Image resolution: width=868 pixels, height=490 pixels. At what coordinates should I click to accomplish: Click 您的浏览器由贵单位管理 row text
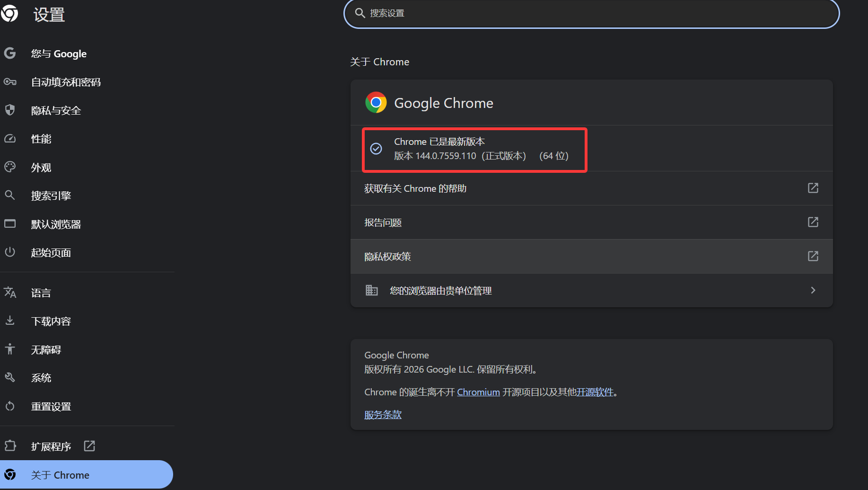(x=440, y=291)
